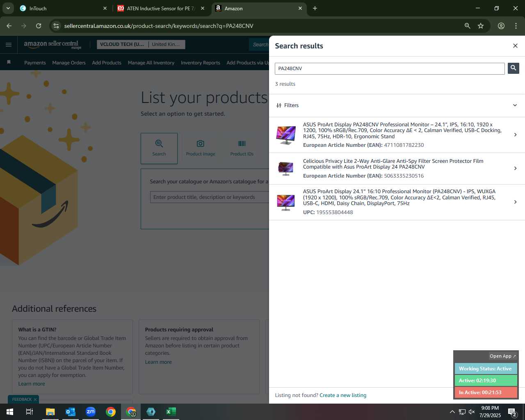
Task: Switch to the InTouch tab
Action: point(64,8)
